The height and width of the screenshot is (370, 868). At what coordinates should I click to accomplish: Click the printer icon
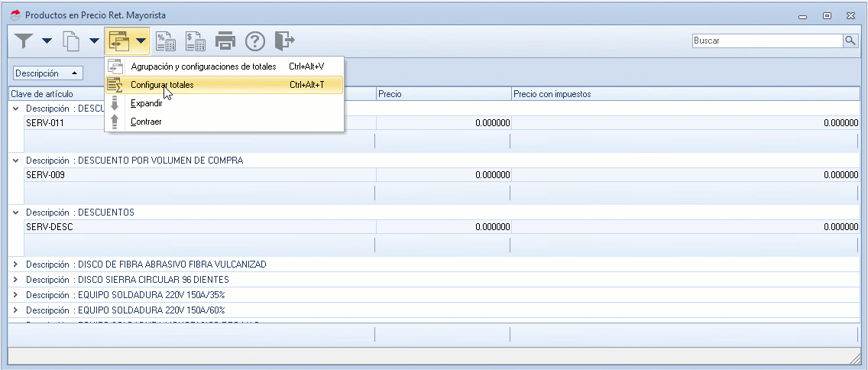pos(225,41)
